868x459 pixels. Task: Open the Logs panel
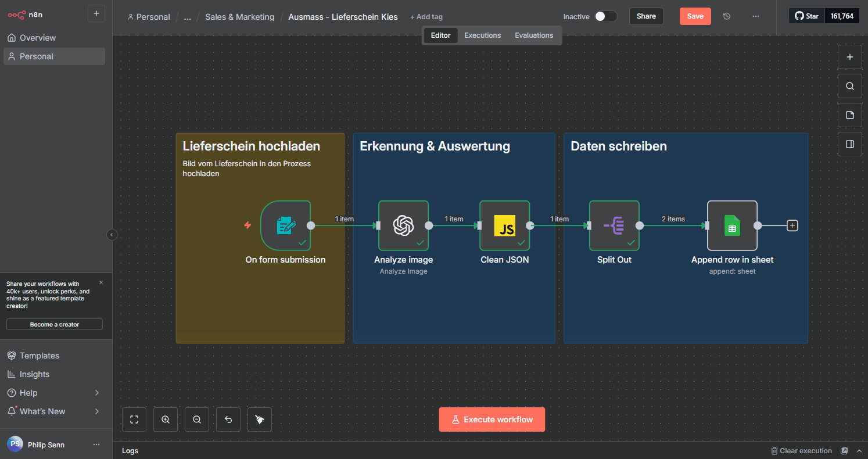coord(130,451)
